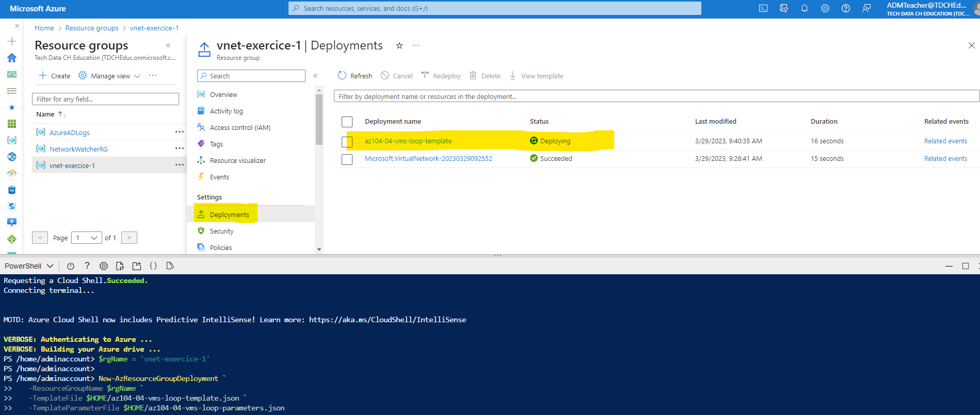Select the NetworkWatcherRG resource group
This screenshot has height=415, width=980.
click(x=78, y=149)
